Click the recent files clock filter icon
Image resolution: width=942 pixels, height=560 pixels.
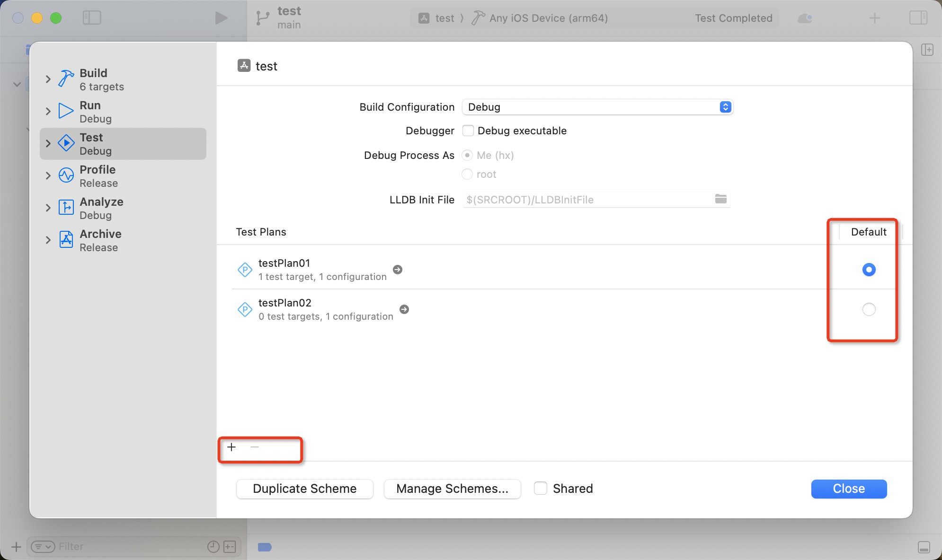[x=213, y=547]
